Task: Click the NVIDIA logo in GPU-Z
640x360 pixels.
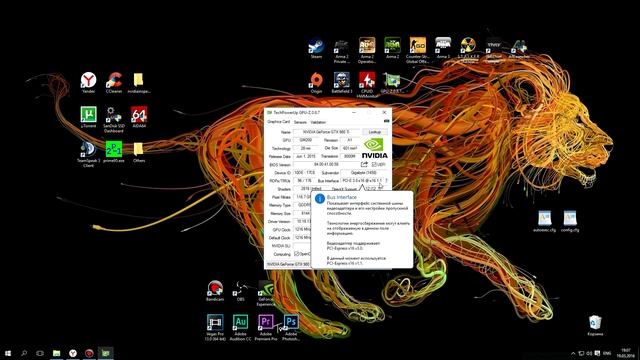Action: (375, 148)
